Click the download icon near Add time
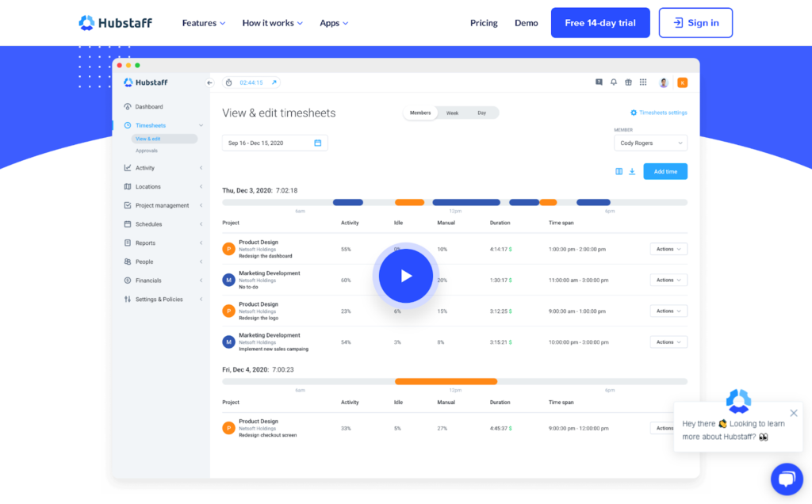812x504 pixels. pyautogui.click(x=632, y=171)
